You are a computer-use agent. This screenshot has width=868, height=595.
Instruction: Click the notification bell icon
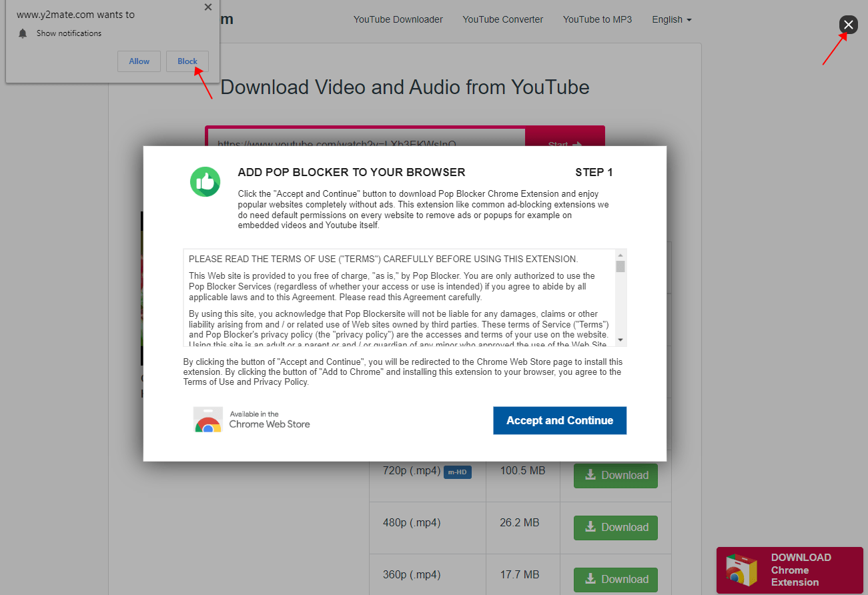tap(23, 33)
